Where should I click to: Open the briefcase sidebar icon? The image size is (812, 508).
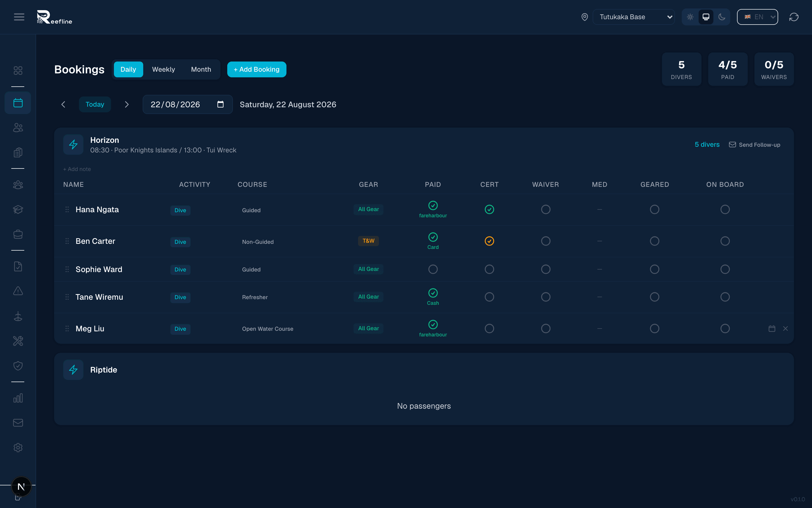18,234
